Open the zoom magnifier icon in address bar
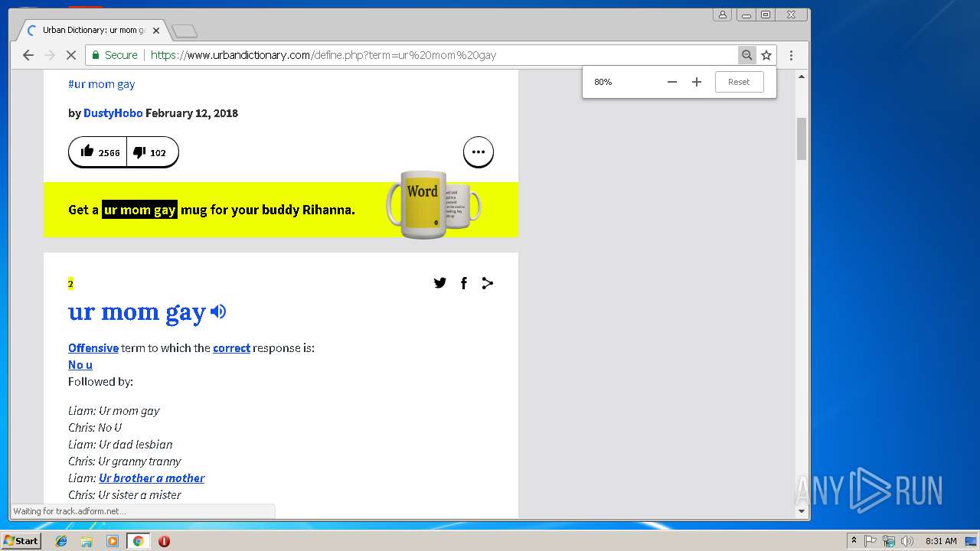This screenshot has height=551, width=980. (746, 55)
